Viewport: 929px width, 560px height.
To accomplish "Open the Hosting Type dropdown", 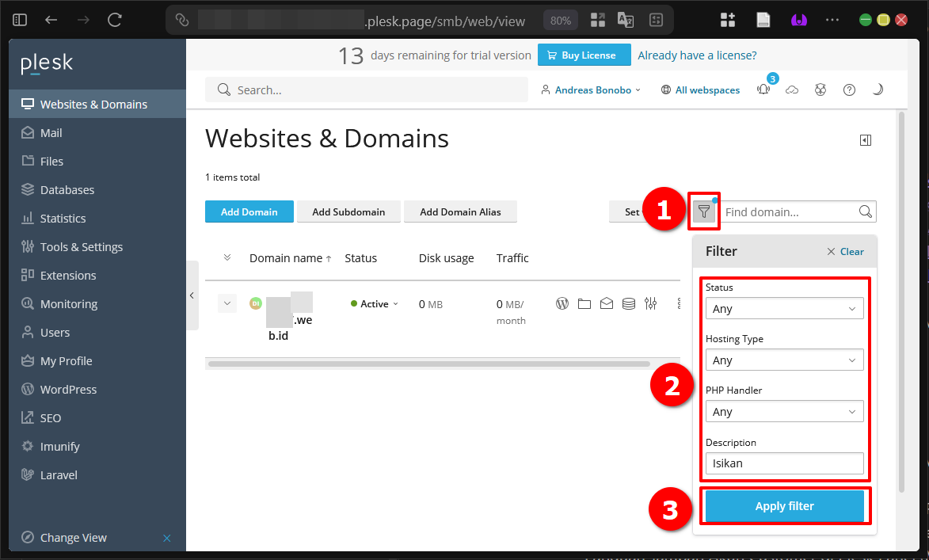I will [784, 360].
